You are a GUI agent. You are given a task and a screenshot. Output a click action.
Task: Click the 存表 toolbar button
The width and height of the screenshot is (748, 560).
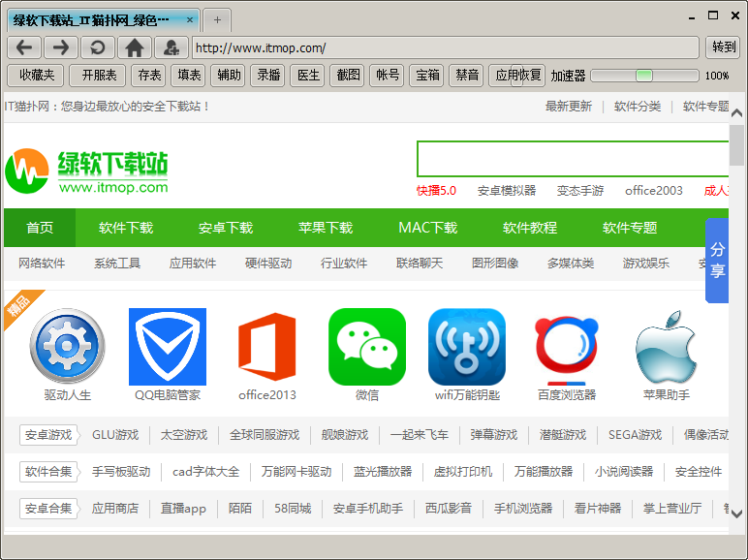point(149,76)
